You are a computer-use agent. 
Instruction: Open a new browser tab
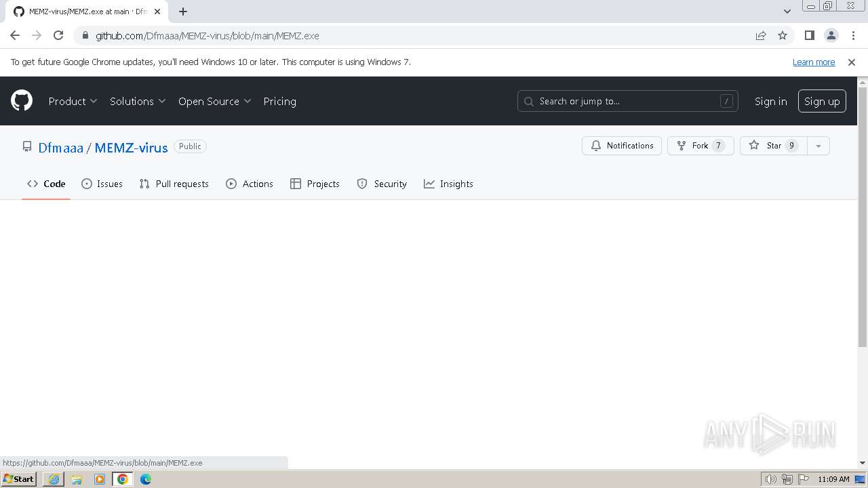(183, 12)
